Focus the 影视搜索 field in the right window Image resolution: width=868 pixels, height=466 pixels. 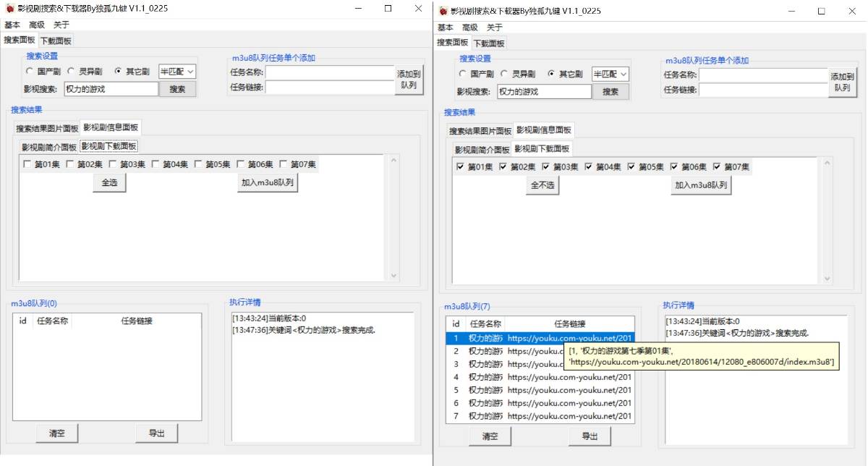[x=544, y=92]
